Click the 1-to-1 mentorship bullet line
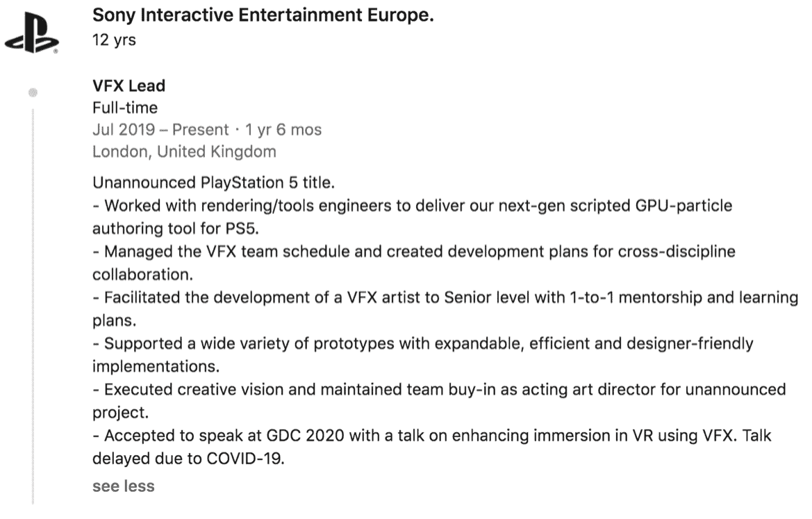 click(445, 308)
